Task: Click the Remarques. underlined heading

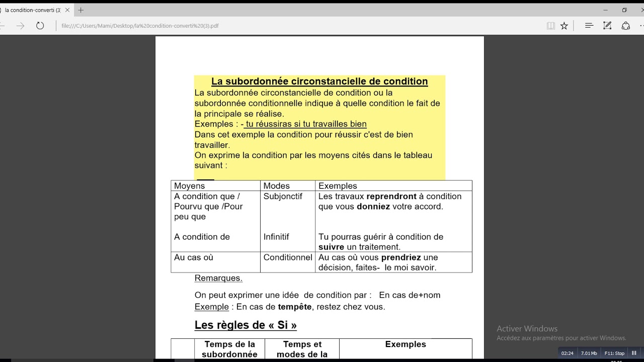Action: tap(218, 278)
